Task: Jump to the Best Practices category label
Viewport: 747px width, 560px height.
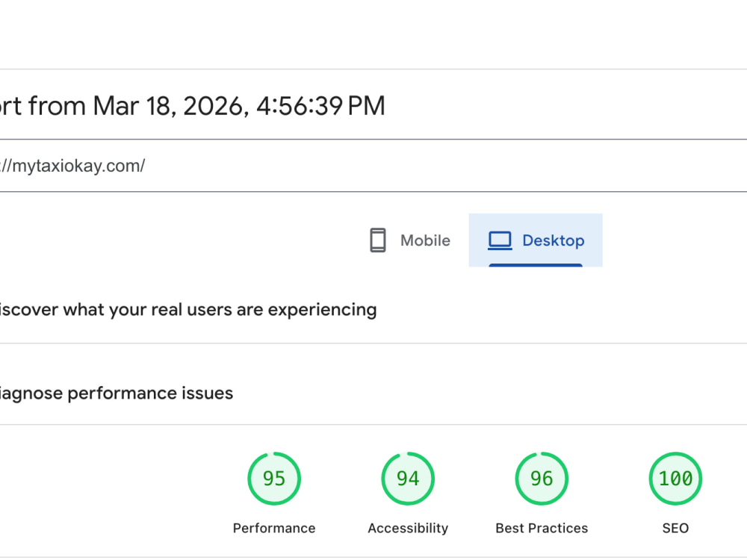Action: 542,528
